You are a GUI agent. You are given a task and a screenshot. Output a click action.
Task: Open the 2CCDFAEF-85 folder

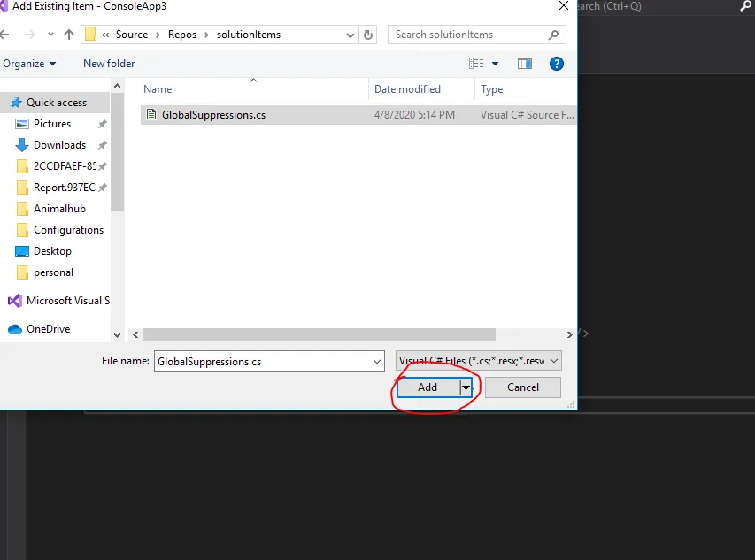64,166
